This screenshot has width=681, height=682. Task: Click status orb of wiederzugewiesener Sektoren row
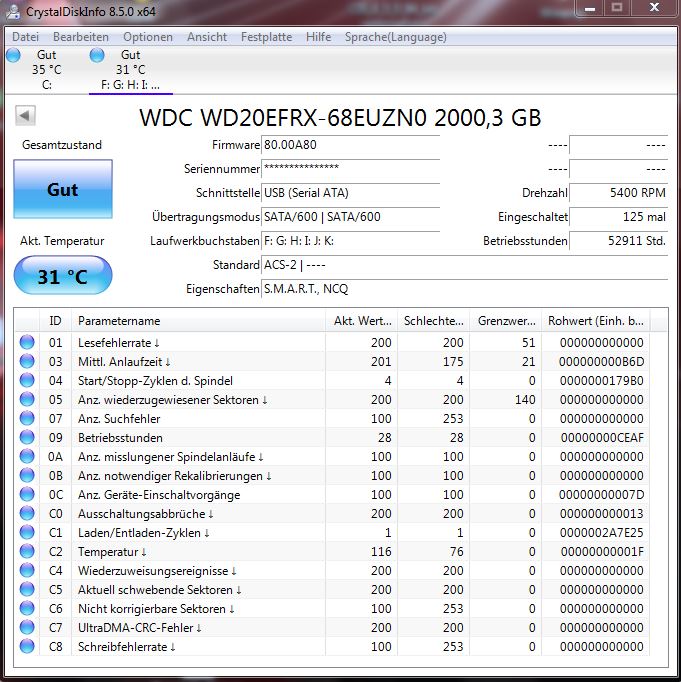27,399
